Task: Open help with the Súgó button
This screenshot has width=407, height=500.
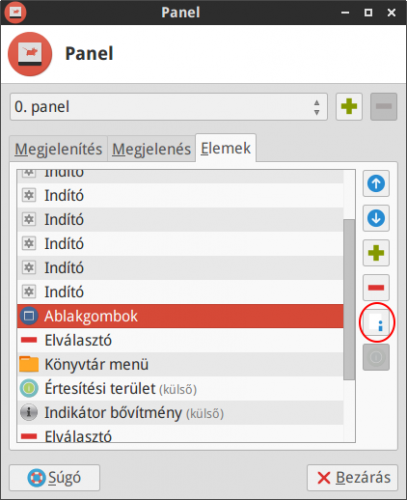Action: click(x=54, y=478)
